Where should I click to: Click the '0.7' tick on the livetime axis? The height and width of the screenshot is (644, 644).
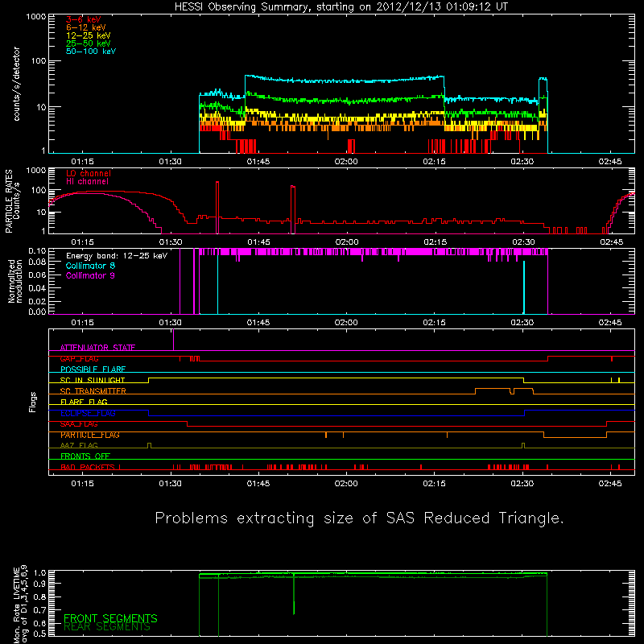pyautogui.click(x=39, y=609)
